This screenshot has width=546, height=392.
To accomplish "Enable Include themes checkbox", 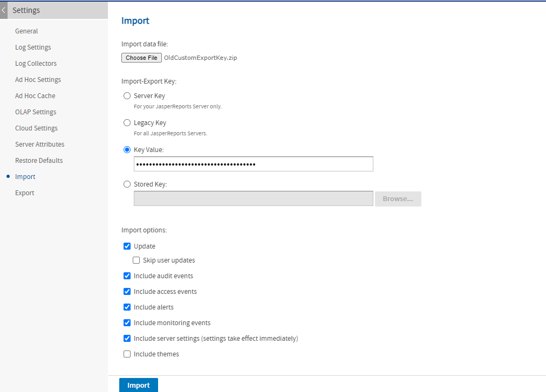I will (127, 354).
